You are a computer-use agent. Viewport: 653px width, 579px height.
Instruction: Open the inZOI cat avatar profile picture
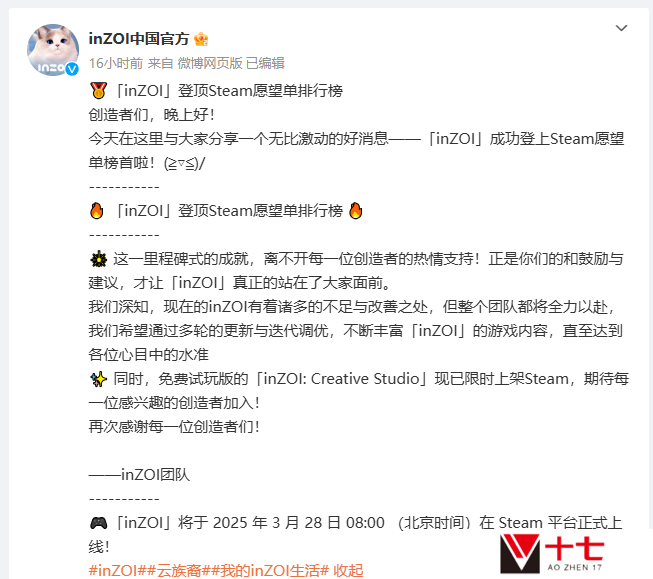click(53, 50)
